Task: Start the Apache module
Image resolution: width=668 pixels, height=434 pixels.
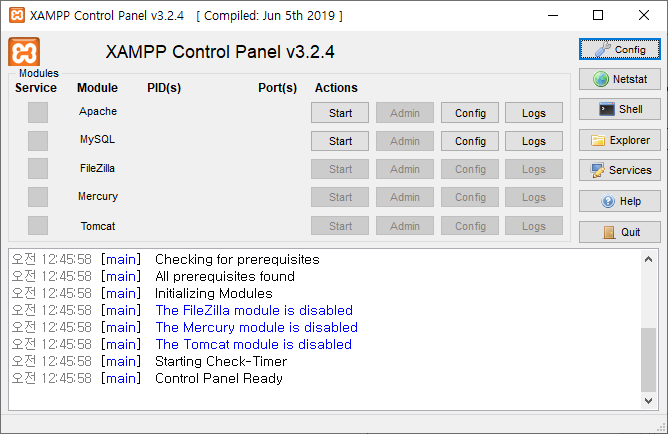Action: (340, 113)
